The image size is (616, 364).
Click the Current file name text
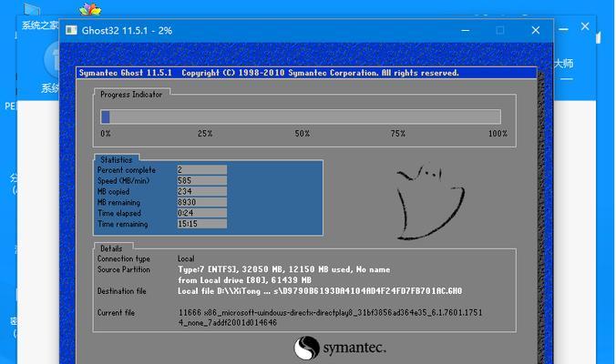[330, 318]
